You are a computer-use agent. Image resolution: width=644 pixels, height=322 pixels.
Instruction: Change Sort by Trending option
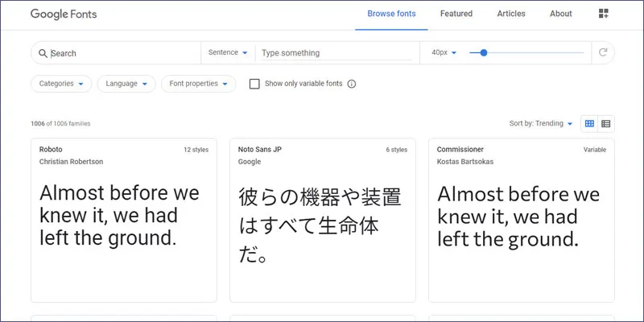541,123
